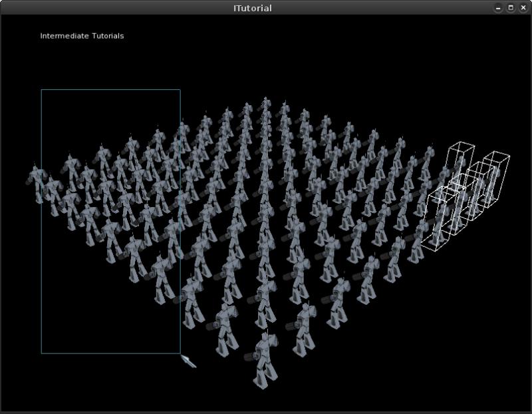Click the selection rectangle's top-left corner

coord(41,90)
